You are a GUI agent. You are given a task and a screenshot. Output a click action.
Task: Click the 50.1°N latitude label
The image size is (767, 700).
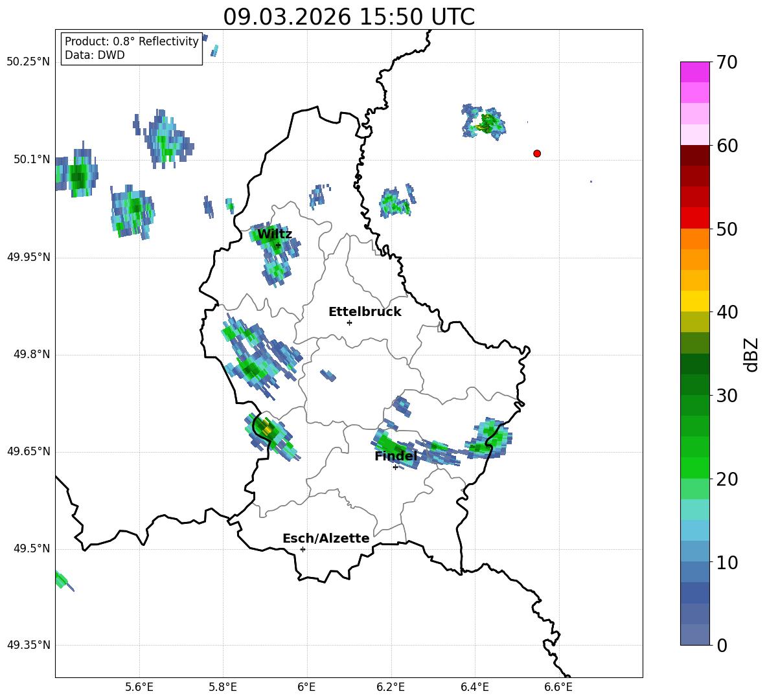[x=31, y=160]
